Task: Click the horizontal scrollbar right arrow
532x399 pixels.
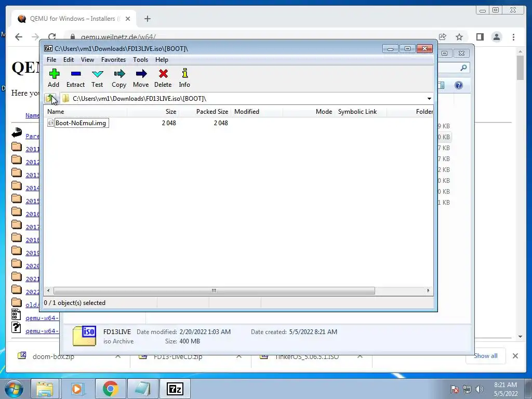Action: (x=428, y=291)
